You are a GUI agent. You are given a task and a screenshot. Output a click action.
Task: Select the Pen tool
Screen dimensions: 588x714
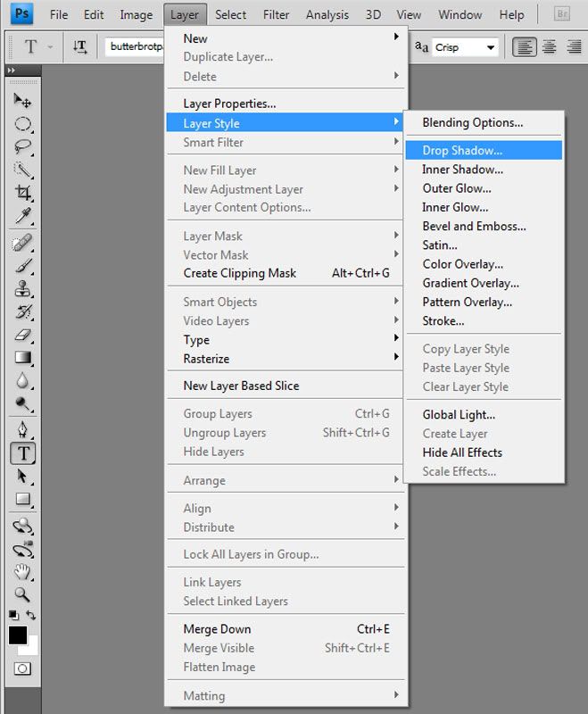(x=22, y=429)
